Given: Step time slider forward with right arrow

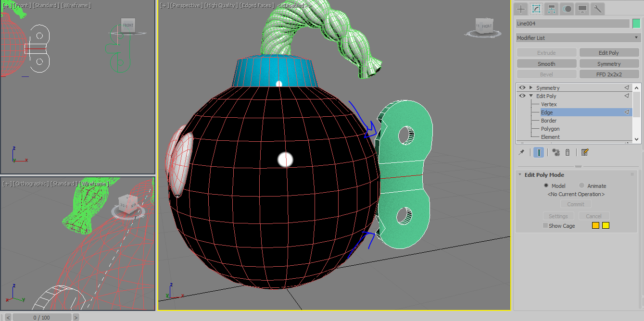Looking at the screenshot, I should point(76,318).
